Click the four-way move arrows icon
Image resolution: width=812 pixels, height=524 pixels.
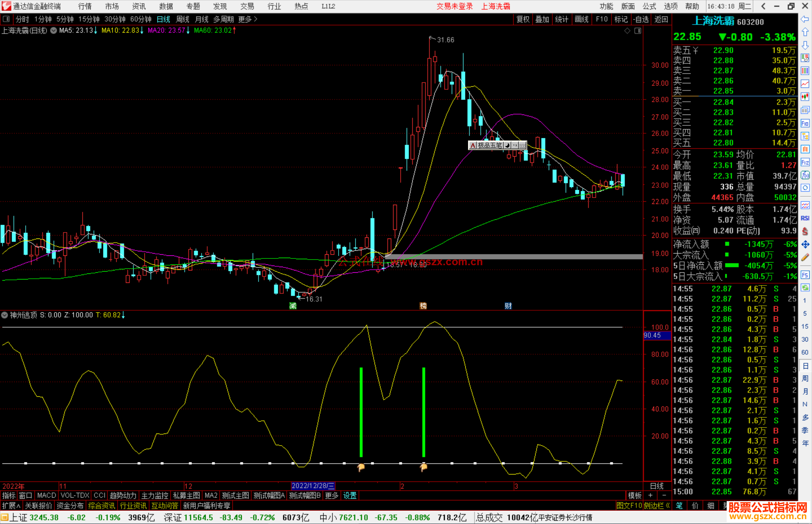(x=805, y=245)
